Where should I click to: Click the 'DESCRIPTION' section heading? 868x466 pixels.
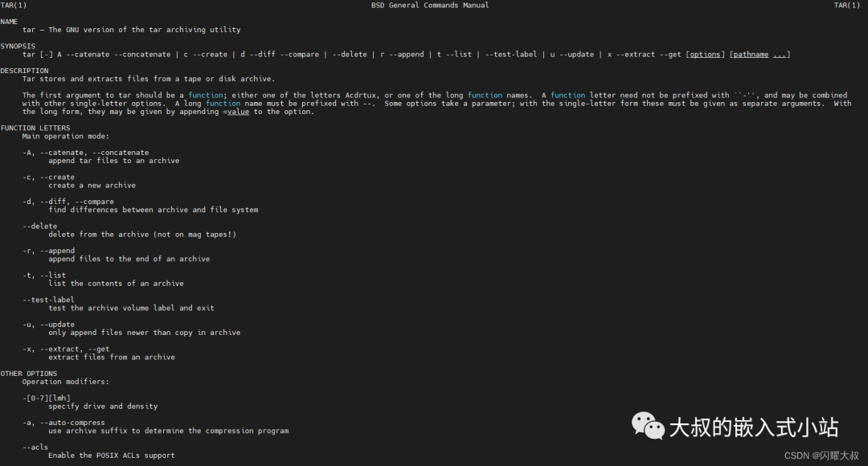[24, 71]
